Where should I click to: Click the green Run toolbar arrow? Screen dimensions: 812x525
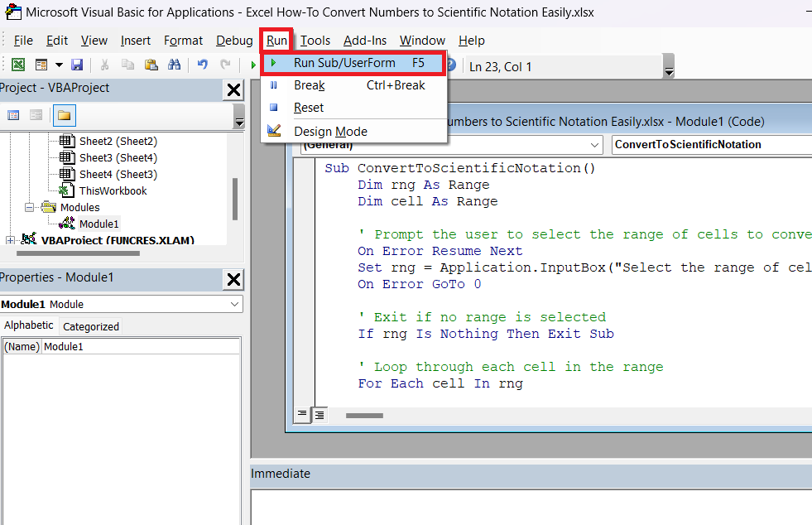(252, 65)
